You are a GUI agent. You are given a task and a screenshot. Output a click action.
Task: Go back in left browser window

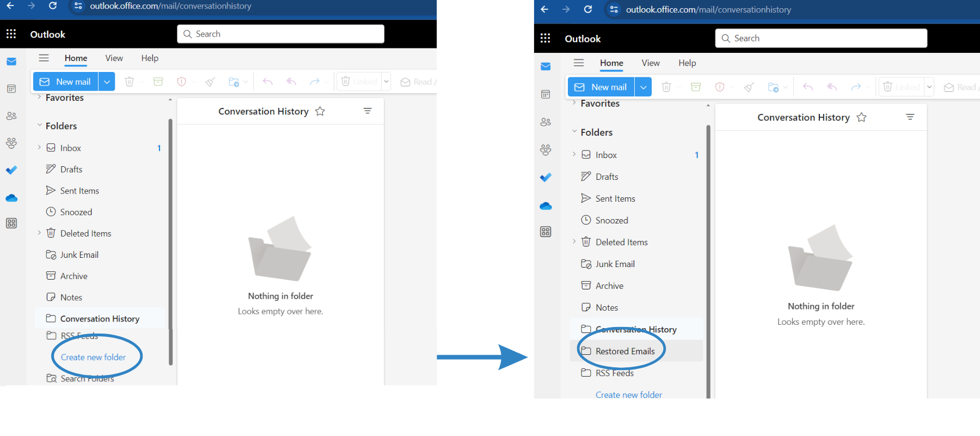point(10,5)
